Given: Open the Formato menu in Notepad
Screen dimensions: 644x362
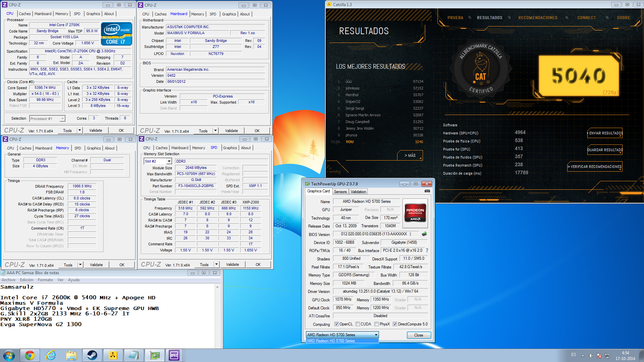Looking at the screenshot, I should [45, 280].
